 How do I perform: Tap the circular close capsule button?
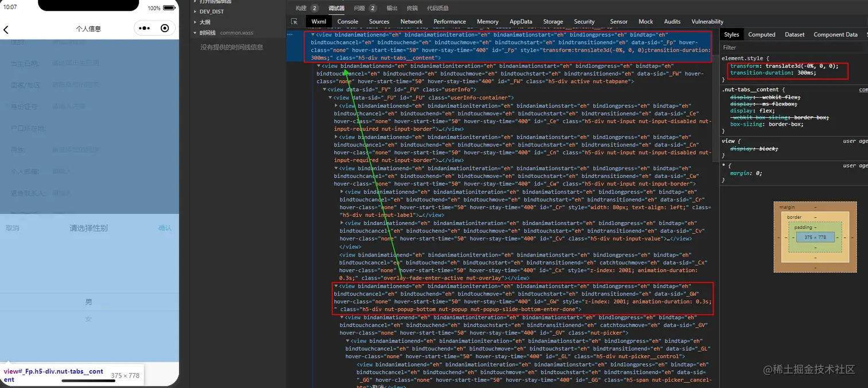165,28
